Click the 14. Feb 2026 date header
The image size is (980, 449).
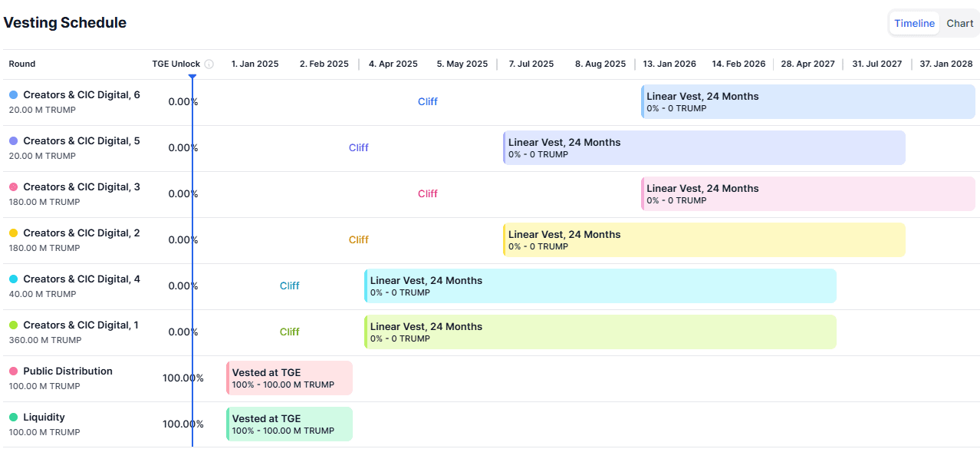(738, 64)
